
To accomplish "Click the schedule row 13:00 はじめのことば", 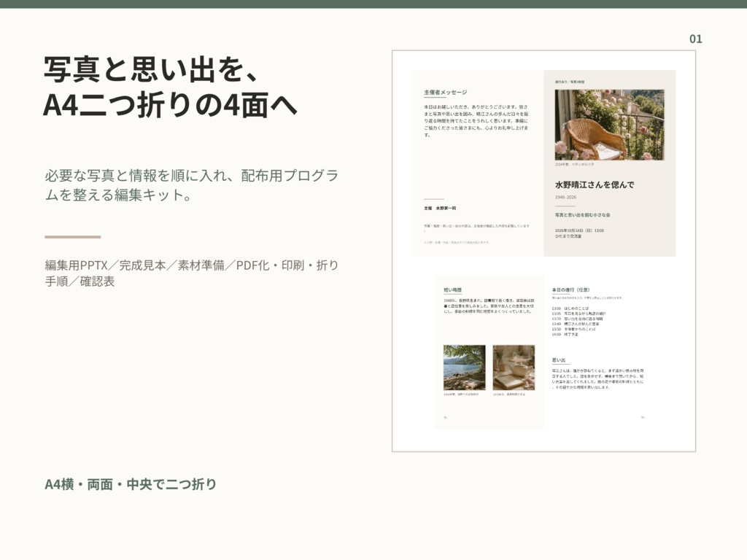I will coord(570,308).
